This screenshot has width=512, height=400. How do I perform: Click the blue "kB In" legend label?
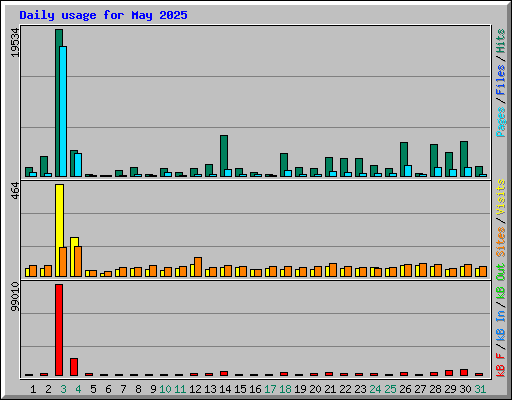[500, 325]
